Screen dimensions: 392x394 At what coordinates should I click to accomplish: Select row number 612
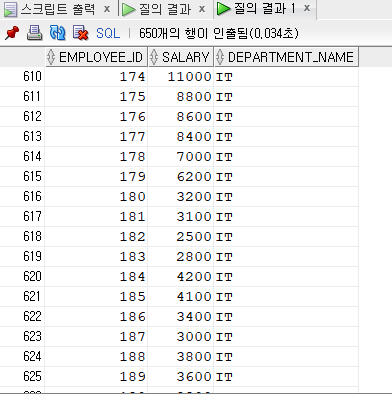(x=22, y=117)
